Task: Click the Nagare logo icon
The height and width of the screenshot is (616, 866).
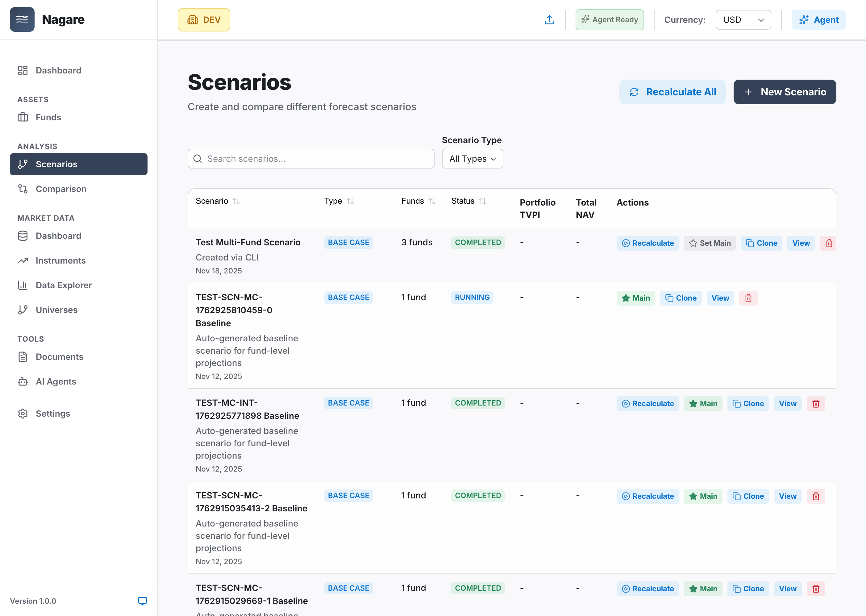Action: point(22,20)
